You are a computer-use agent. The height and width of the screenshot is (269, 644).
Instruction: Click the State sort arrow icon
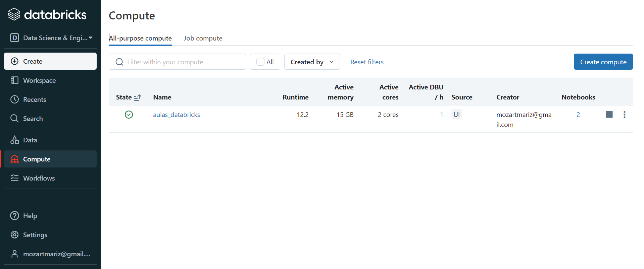[x=138, y=97]
